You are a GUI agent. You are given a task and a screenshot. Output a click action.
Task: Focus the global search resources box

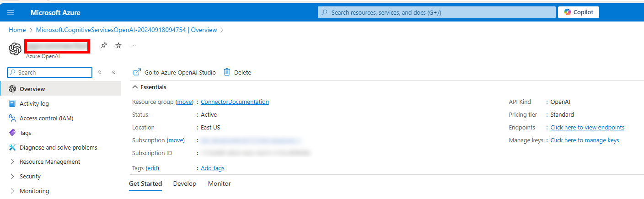[x=437, y=12]
